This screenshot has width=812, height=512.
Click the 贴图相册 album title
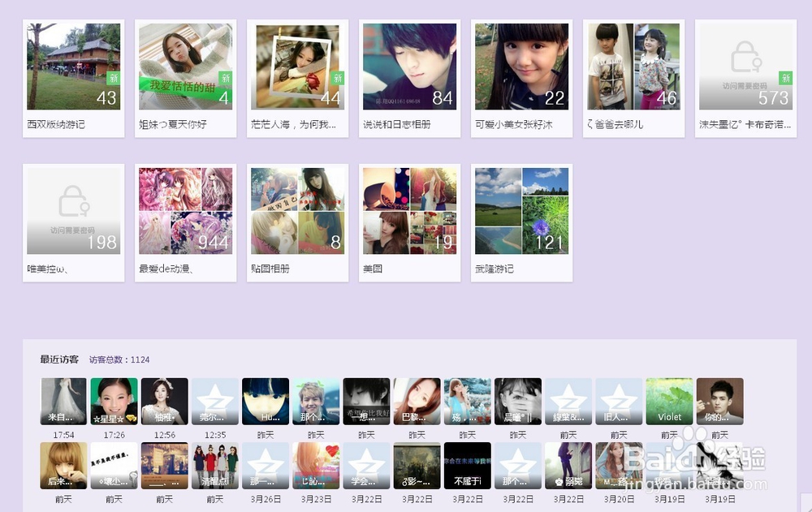pyautogui.click(x=270, y=269)
